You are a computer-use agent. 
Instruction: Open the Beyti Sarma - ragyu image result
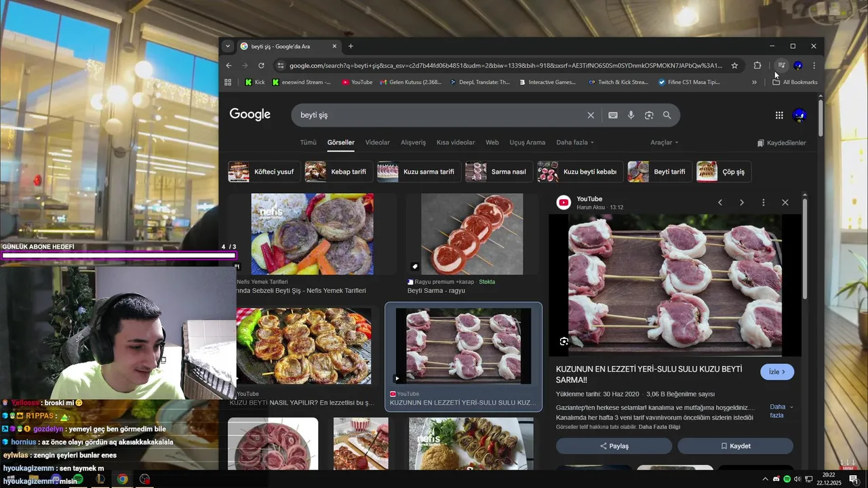pos(472,234)
